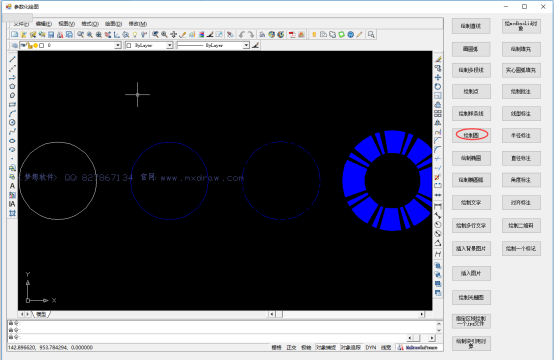Open the 格式(O) menu

coord(90,24)
